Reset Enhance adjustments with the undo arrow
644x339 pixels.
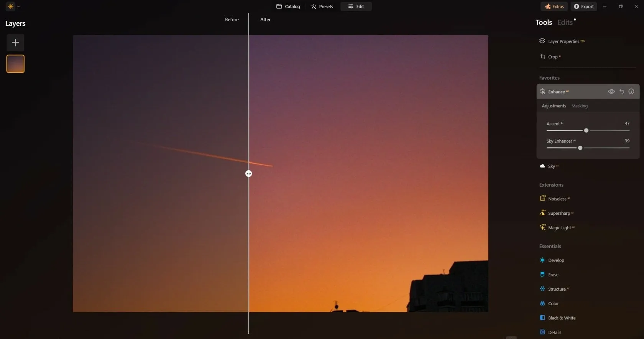[x=621, y=91]
